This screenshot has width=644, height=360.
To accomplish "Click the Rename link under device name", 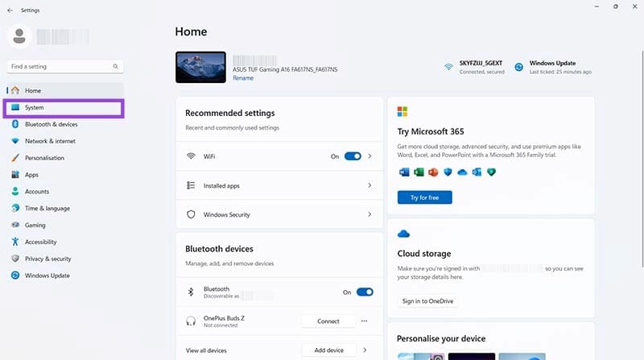I will (x=243, y=78).
